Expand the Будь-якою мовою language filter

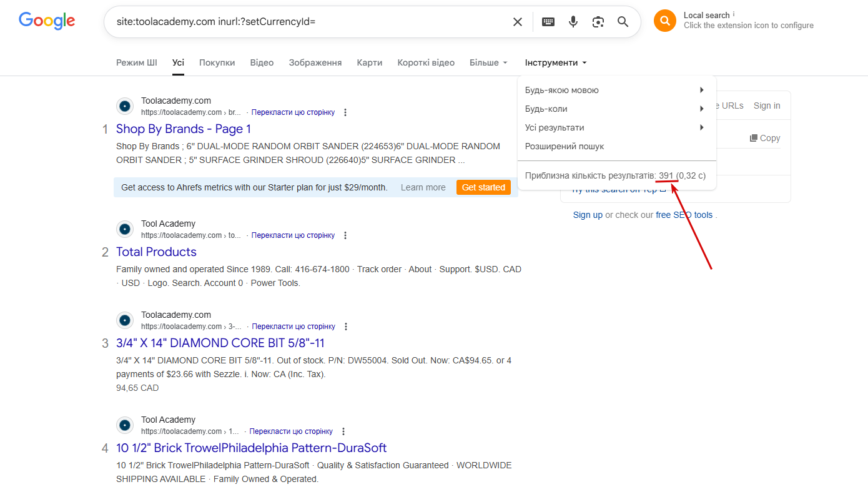(x=616, y=90)
